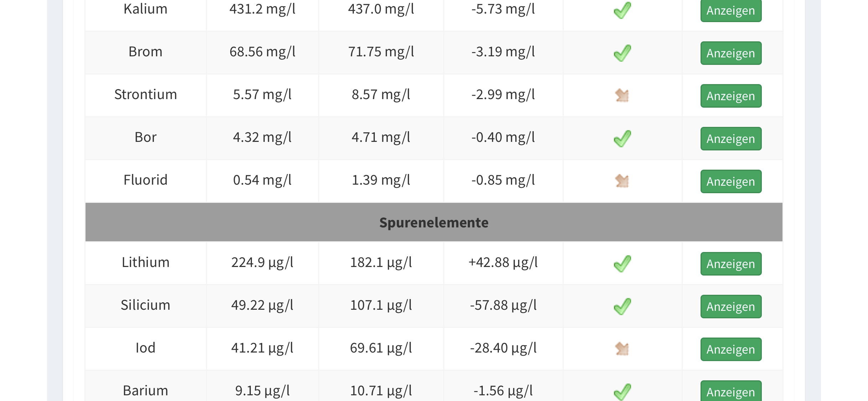Click the green checkmark in Bor row
This screenshot has height=401, width=868.
(622, 139)
